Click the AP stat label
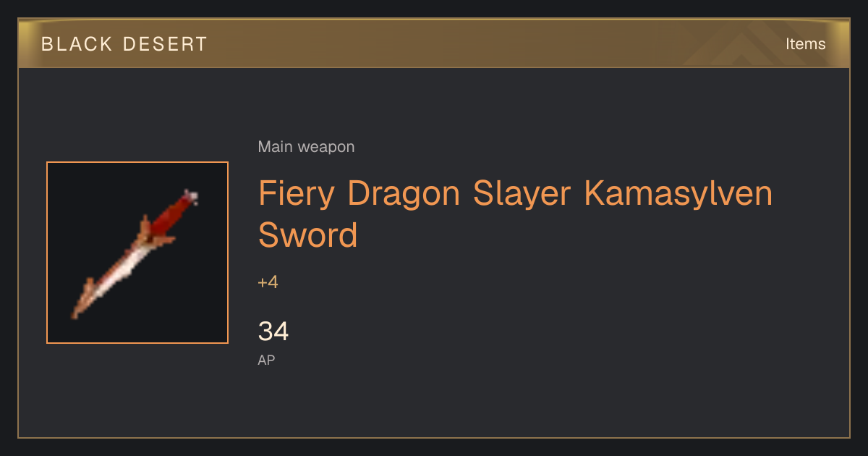 click(x=266, y=360)
